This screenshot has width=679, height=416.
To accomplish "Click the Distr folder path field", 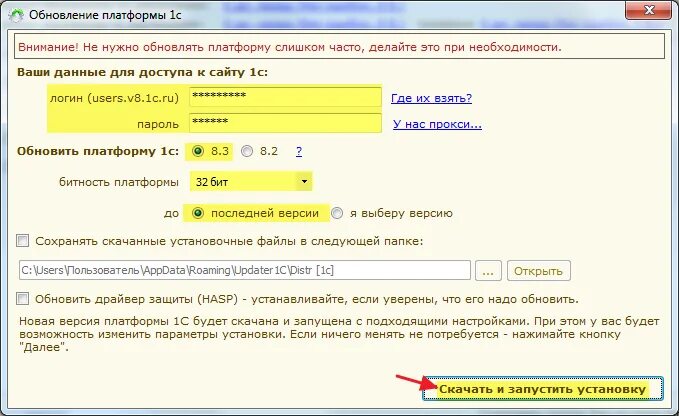I will [x=245, y=270].
